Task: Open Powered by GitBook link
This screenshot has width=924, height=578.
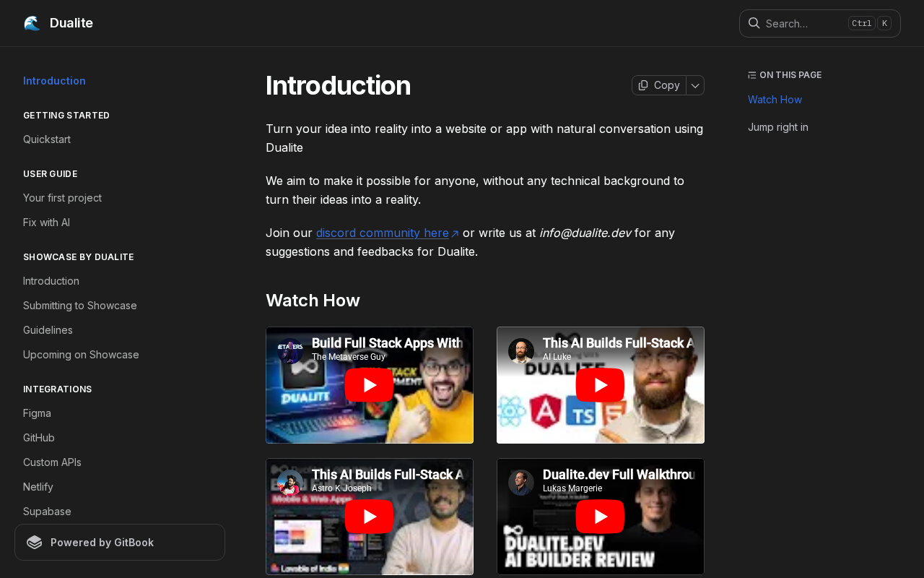Action: click(120, 543)
